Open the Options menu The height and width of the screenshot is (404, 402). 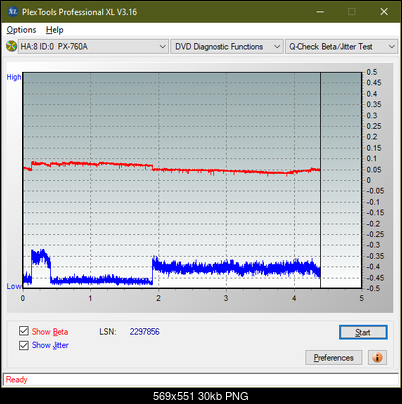(21, 30)
